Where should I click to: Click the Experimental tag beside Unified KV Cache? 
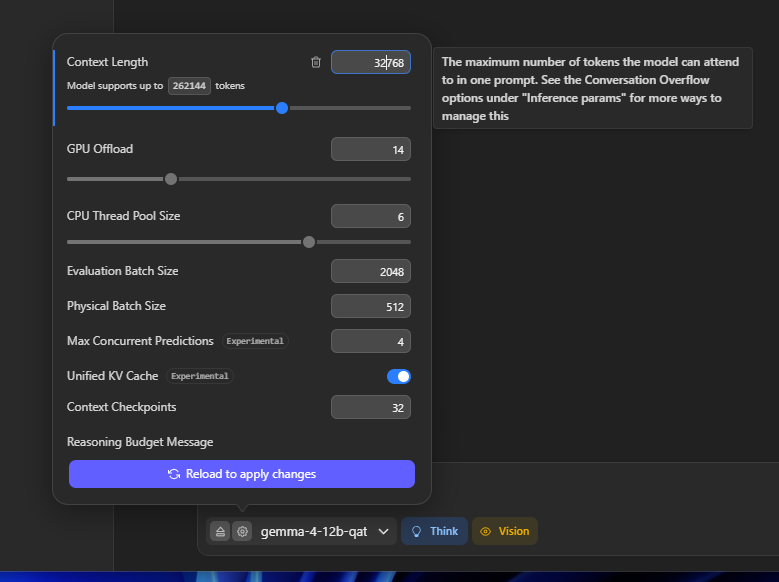[200, 376]
